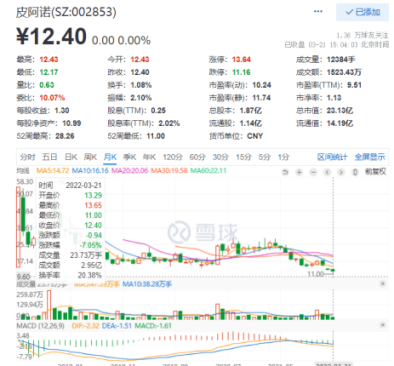
Task: Click the 52周最高 value 28.26
Action: point(65,136)
